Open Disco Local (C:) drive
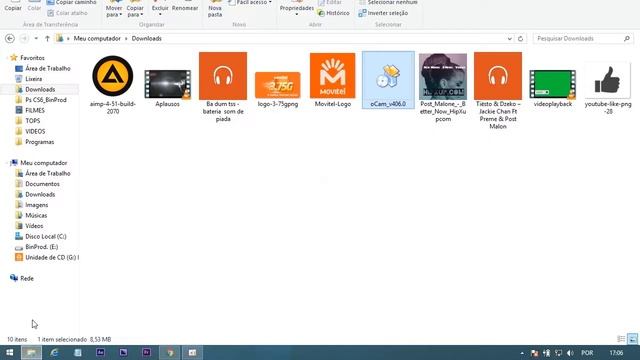The width and height of the screenshot is (640, 360). tap(40, 236)
